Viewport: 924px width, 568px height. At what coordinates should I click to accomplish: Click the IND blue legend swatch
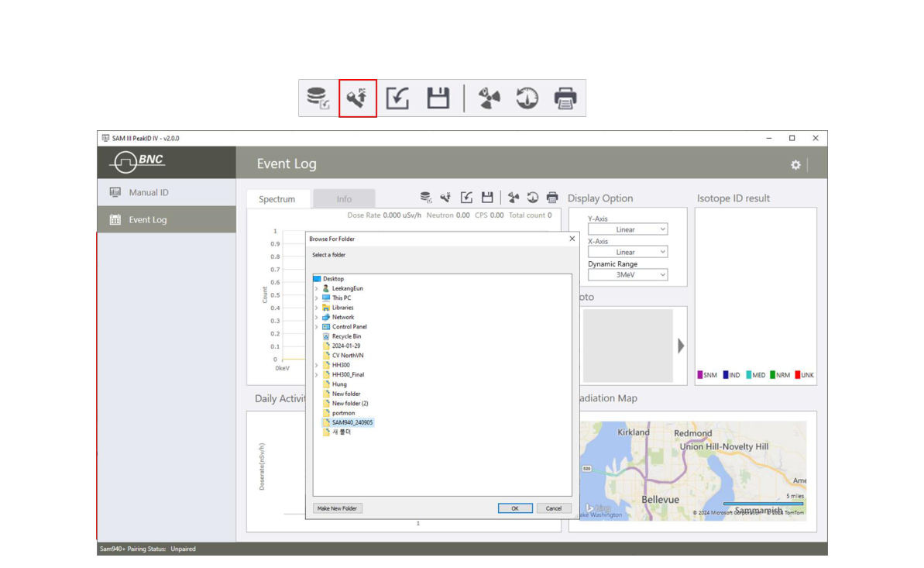coord(726,375)
